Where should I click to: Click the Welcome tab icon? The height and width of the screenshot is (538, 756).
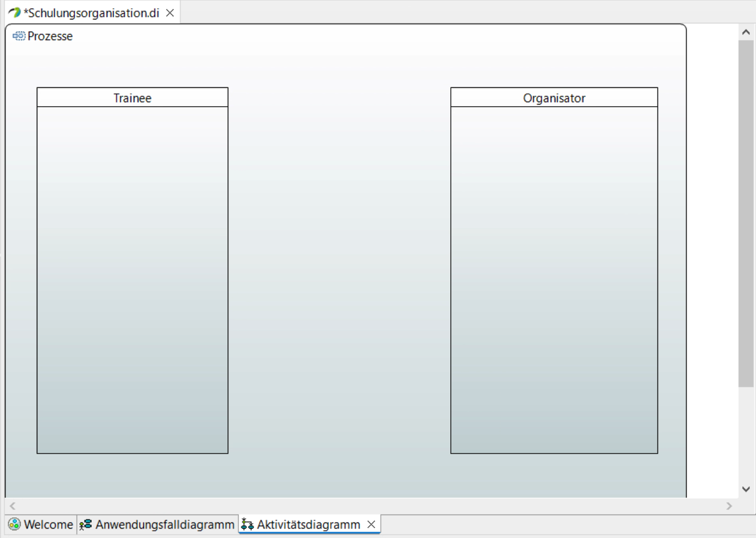coord(14,525)
